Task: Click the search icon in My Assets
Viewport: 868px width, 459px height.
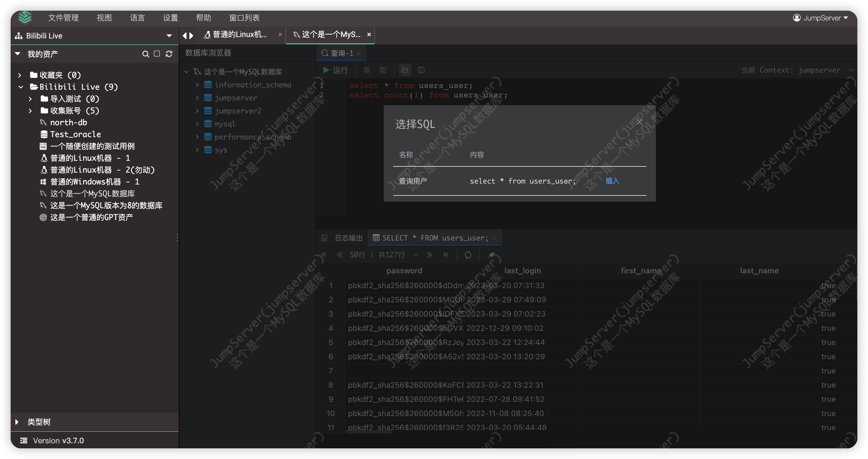Action: pyautogui.click(x=146, y=54)
